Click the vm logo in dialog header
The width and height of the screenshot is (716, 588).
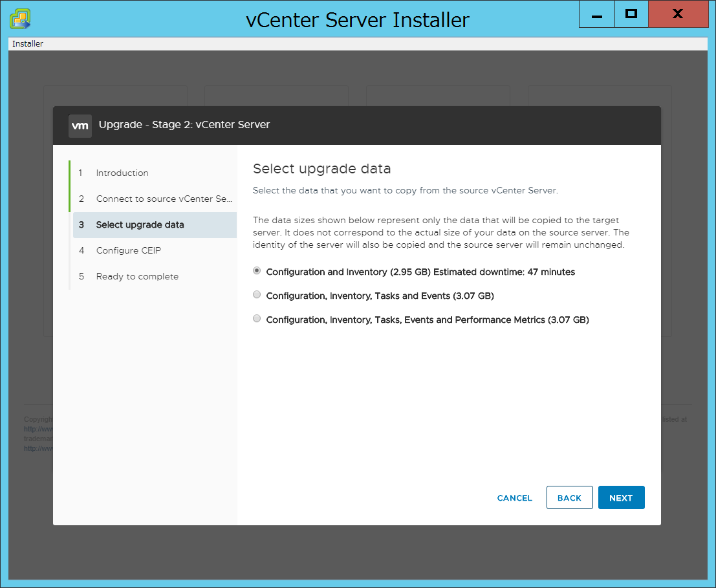click(80, 125)
